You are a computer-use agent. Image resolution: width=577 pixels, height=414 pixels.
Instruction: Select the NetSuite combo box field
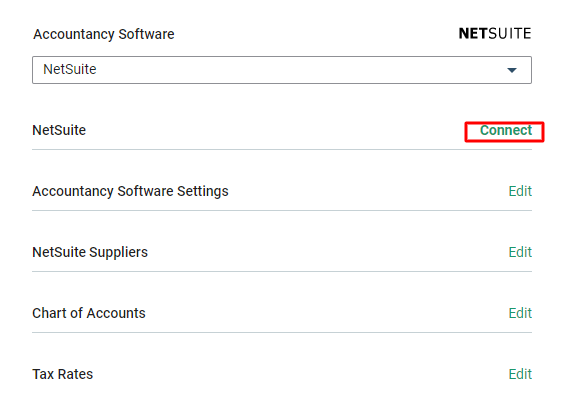point(282,70)
